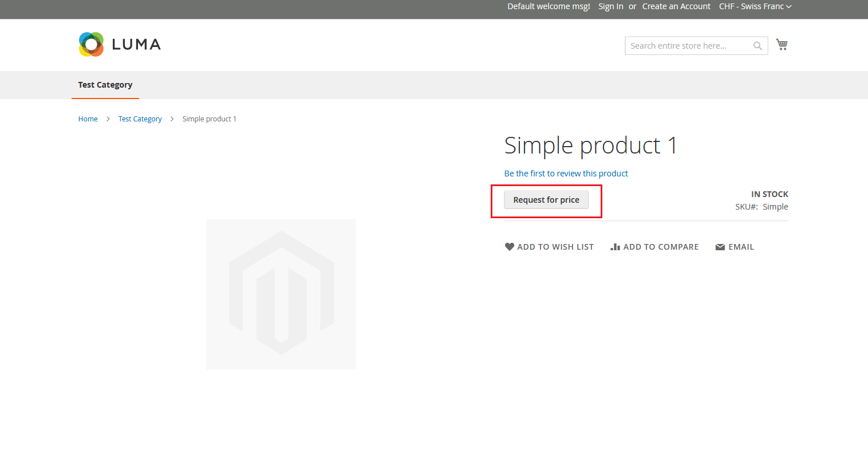Click Be the first to review link
This screenshot has height=453, width=868.
(x=566, y=174)
